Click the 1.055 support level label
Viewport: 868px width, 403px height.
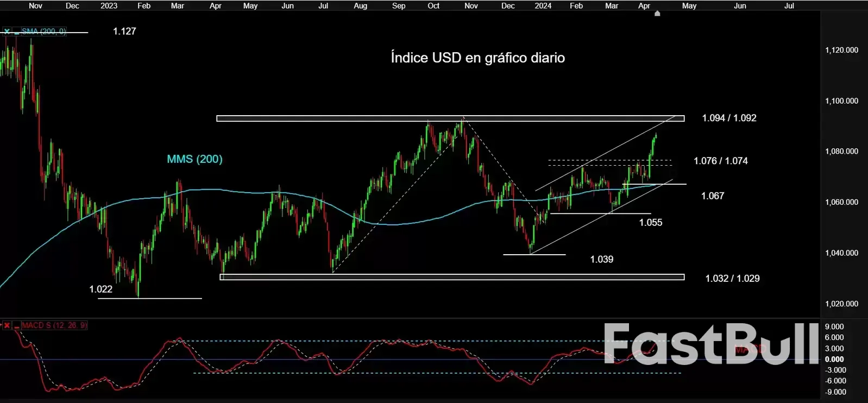(x=650, y=222)
